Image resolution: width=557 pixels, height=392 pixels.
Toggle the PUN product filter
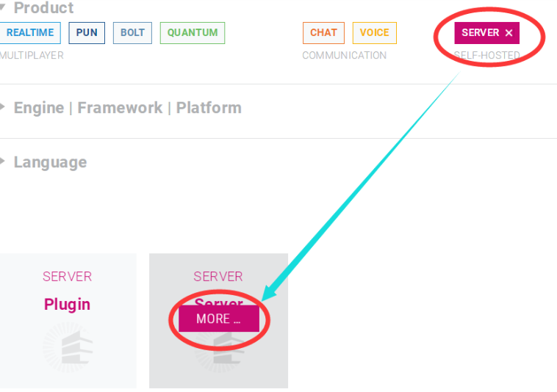(87, 33)
